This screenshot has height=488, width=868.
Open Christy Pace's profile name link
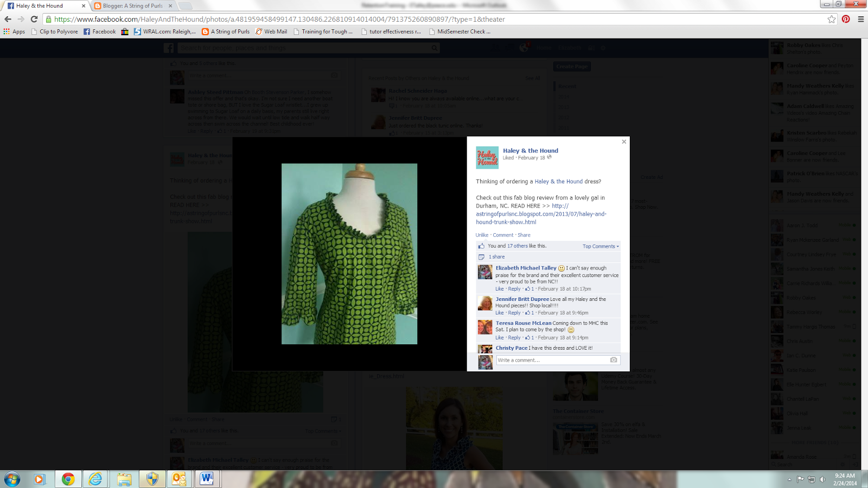tap(512, 348)
